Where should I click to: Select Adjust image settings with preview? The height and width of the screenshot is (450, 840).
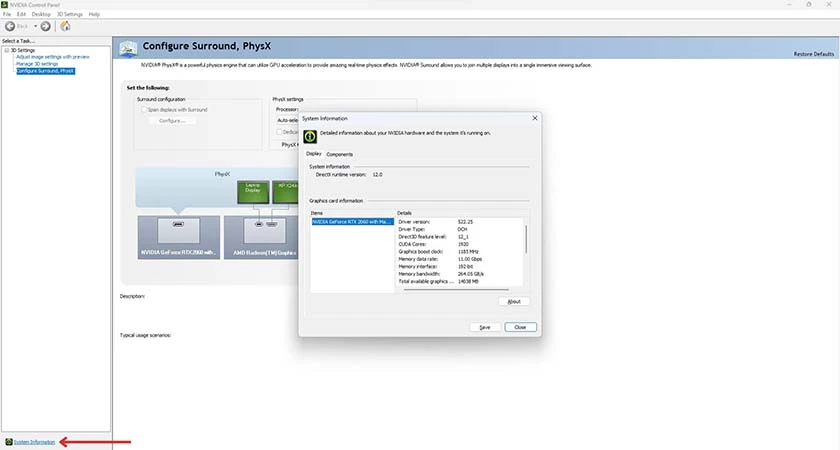pos(52,57)
